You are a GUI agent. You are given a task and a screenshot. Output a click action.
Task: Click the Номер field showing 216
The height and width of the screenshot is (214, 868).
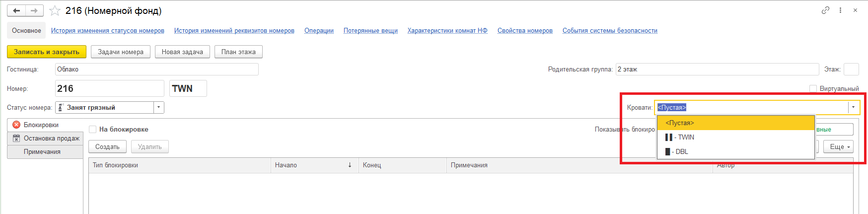click(110, 88)
